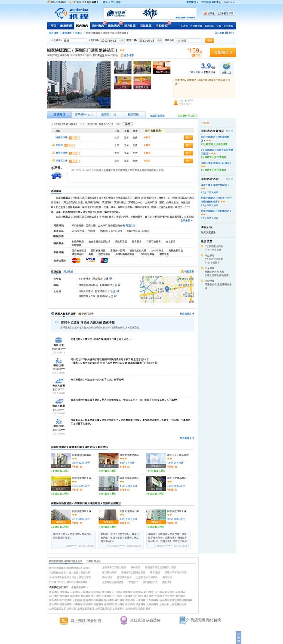Click the 入住日期 check-in date field in search bar
This screenshot has width=283, height=644.
[x=112, y=40]
